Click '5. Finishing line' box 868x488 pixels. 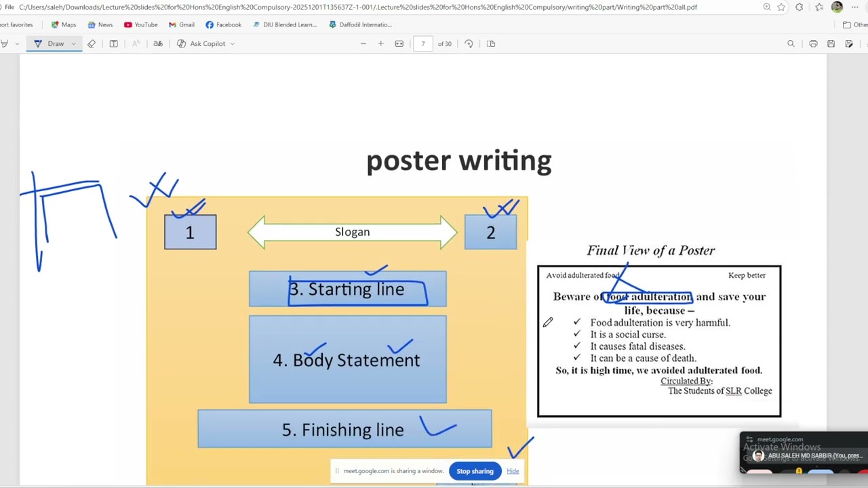pyautogui.click(x=344, y=429)
